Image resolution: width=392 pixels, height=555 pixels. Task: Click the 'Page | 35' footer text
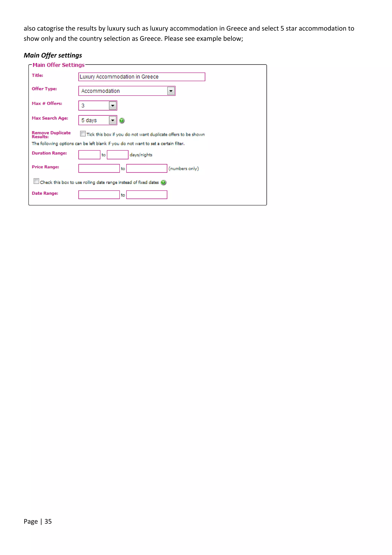(38, 521)
